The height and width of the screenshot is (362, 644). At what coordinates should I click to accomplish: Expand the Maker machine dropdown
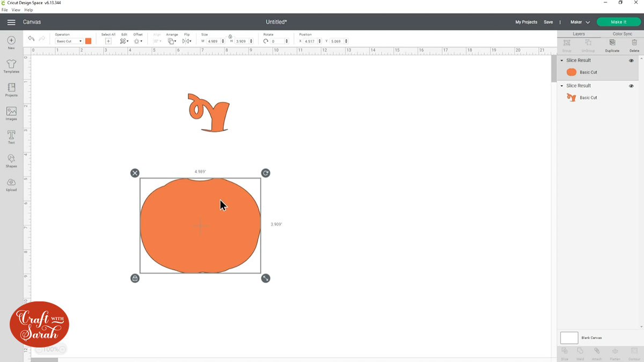pos(580,22)
